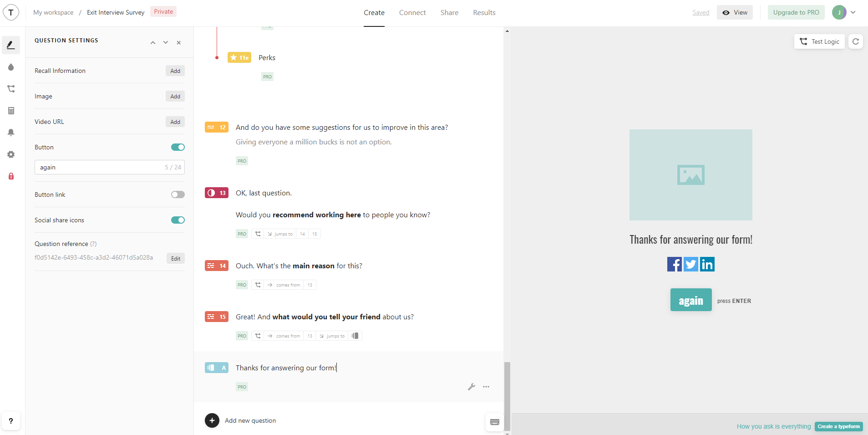Image resolution: width=868 pixels, height=435 pixels.
Task: Enable the Button link toggle
Action: click(178, 194)
